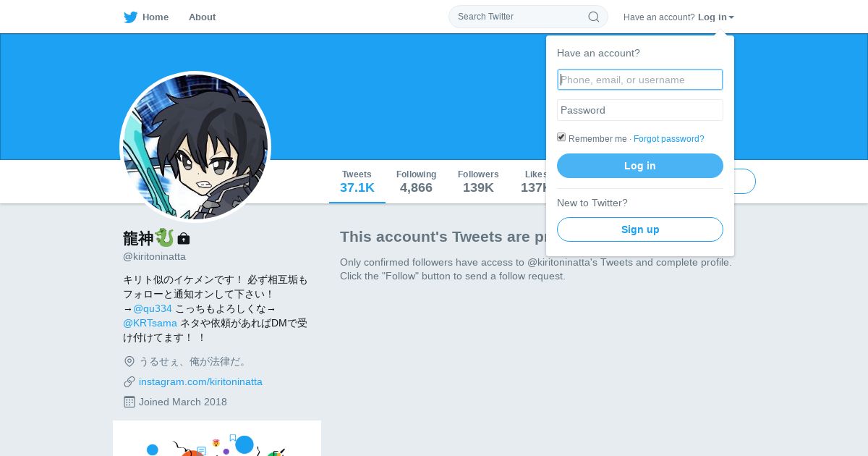Open the Following 4,866 tab
This screenshot has height=456, width=868.
coord(416,182)
